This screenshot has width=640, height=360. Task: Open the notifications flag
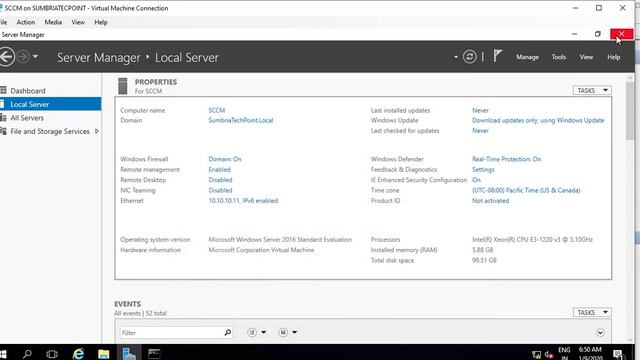coord(497,56)
